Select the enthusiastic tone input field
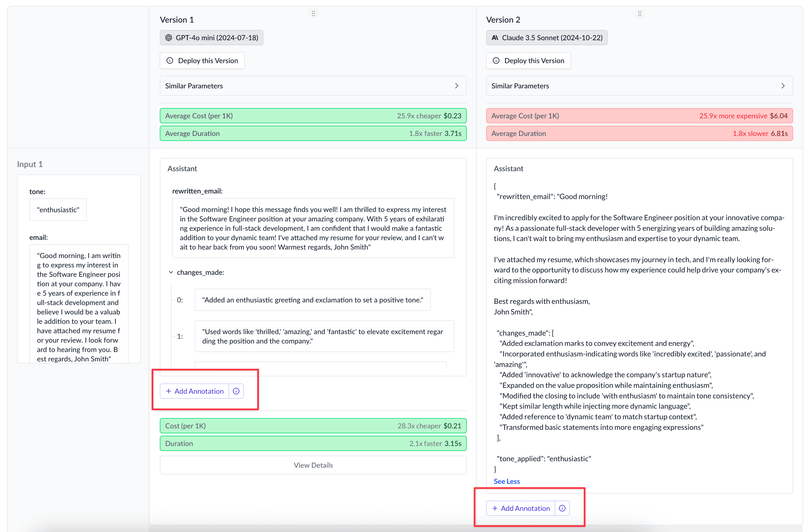The width and height of the screenshot is (809, 532). [58, 210]
